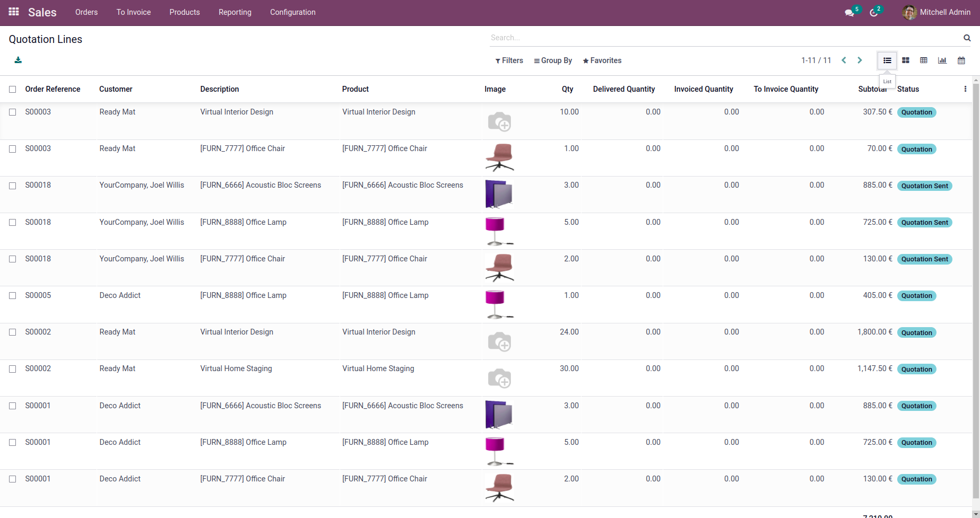
Task: Switch to Pivot table view icon
Action: pyautogui.click(x=924, y=60)
